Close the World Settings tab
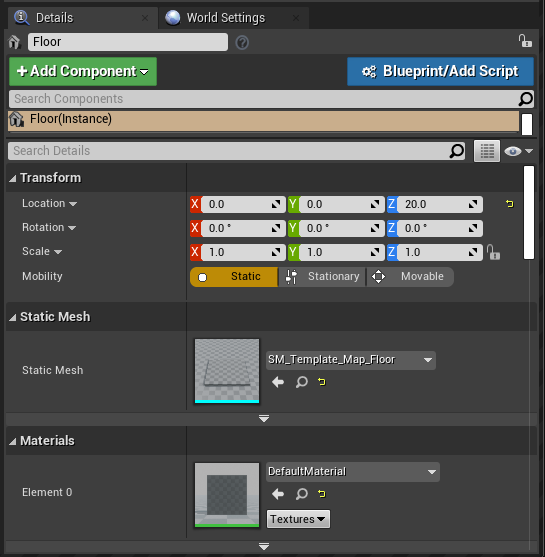The image size is (545, 557). coord(296,18)
